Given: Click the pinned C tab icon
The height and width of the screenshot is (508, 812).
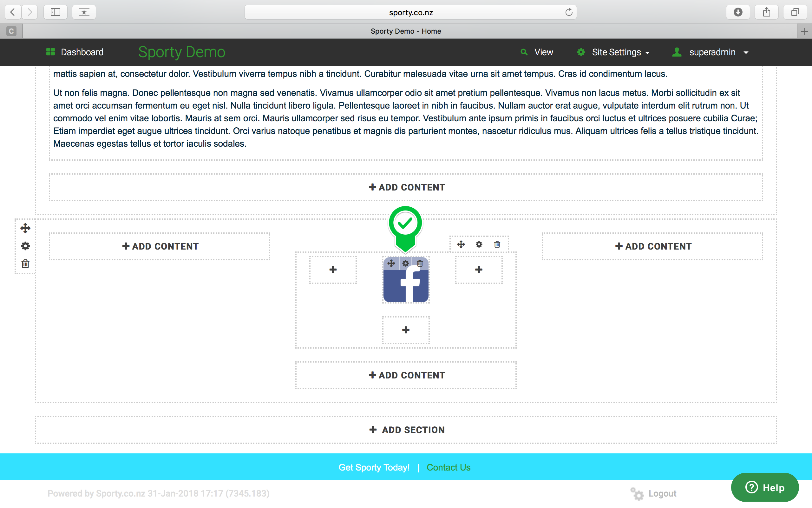Looking at the screenshot, I should (11, 31).
